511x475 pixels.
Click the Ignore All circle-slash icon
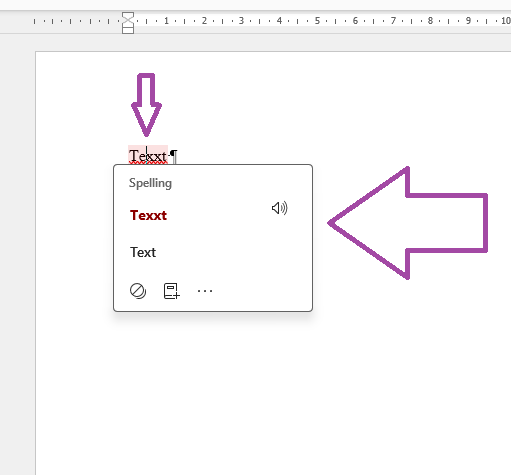[x=138, y=291]
